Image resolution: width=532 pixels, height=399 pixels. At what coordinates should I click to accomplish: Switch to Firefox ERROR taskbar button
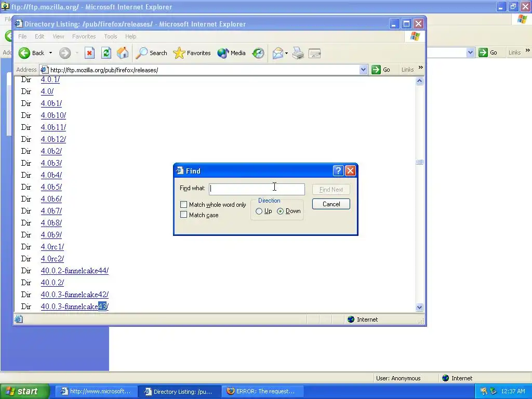click(x=262, y=391)
